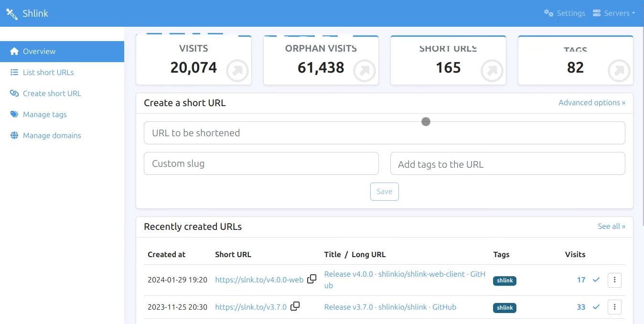Open the options menu for v4.0.0-web row

614,280
